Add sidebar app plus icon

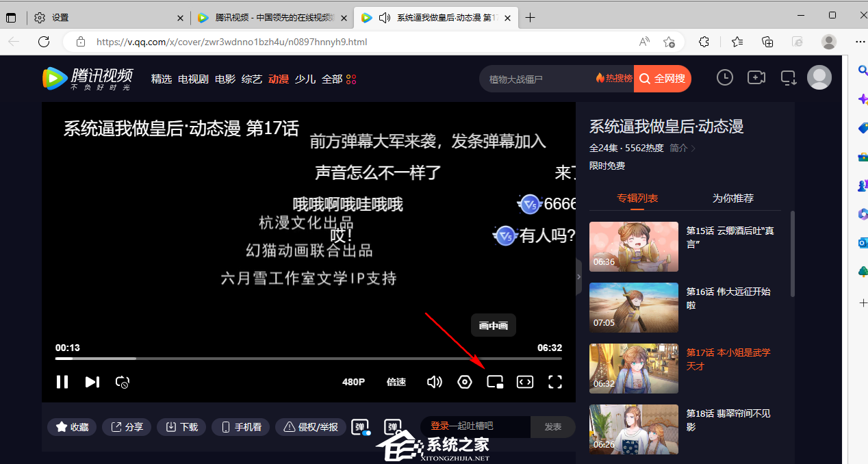click(x=863, y=302)
